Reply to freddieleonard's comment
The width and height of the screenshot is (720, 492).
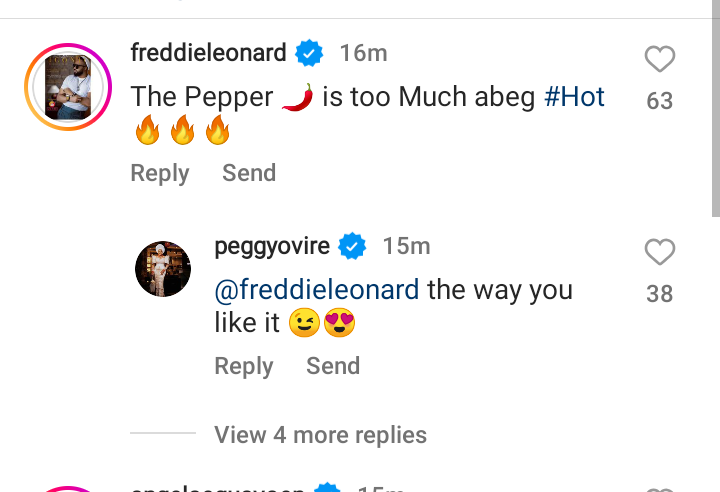point(160,173)
